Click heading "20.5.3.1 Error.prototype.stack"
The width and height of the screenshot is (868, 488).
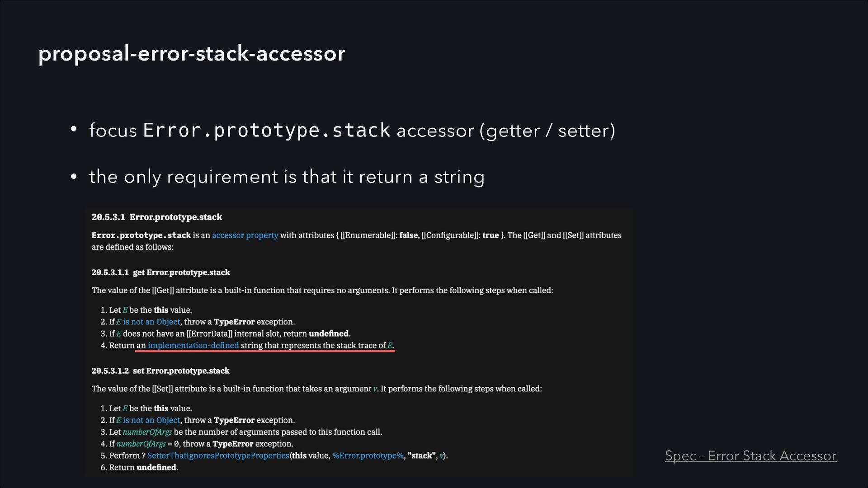(x=157, y=217)
